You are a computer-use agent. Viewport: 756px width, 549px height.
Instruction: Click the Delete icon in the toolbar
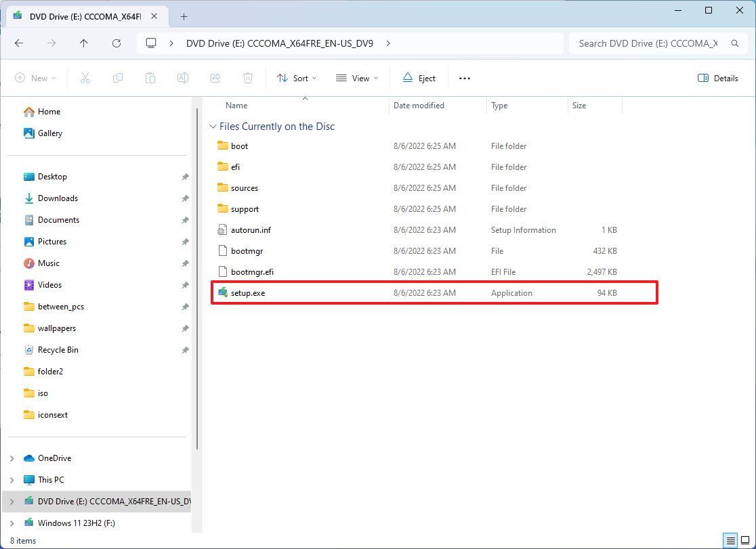coord(248,78)
